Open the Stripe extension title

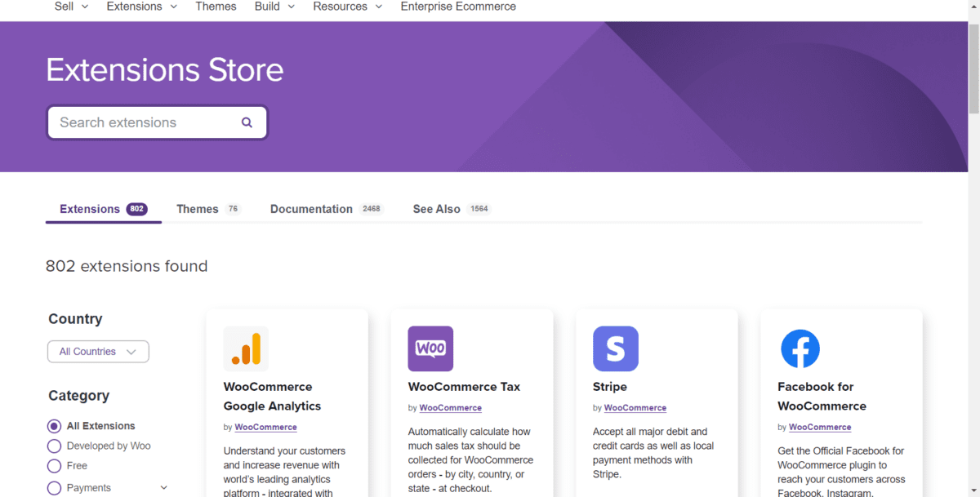(x=610, y=387)
